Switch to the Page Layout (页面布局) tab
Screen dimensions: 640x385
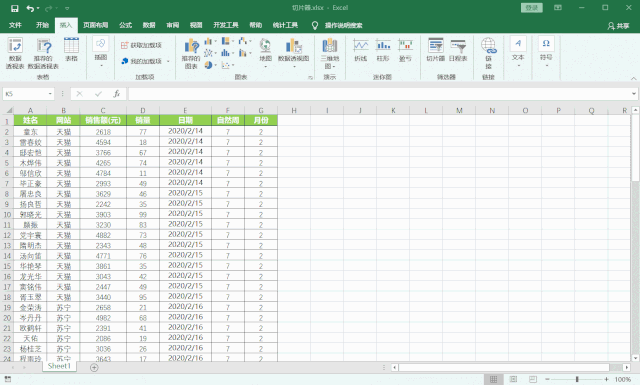pyautogui.click(x=96, y=25)
